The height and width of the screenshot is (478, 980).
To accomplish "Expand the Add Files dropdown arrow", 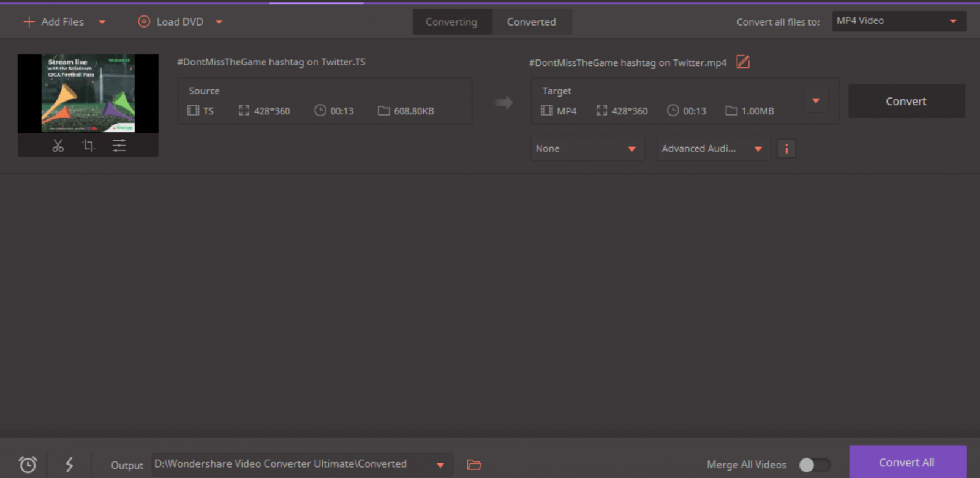I will tap(102, 22).
